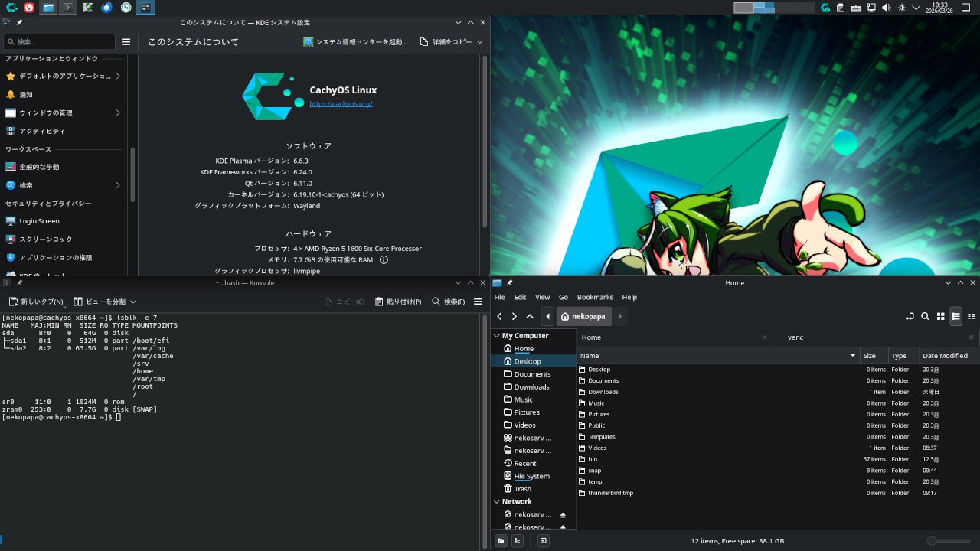Open General Behavior settings (全般的な挙動)
The width and height of the screenshot is (980, 551).
tap(64, 167)
